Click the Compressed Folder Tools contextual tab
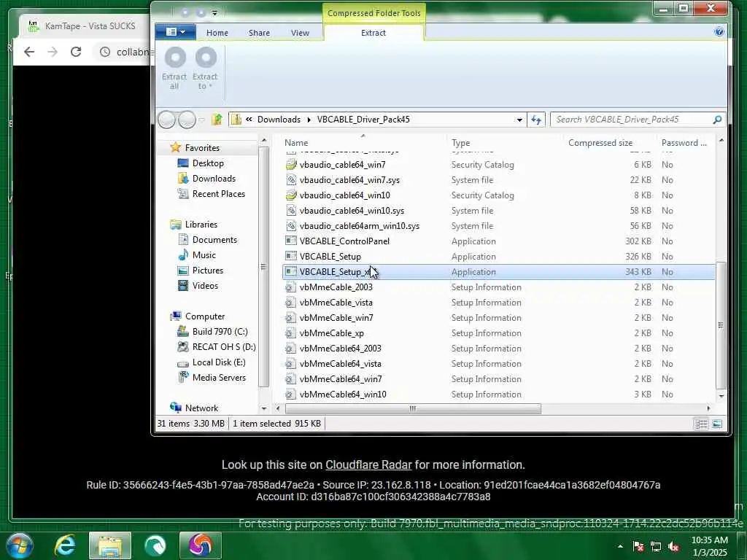The width and height of the screenshot is (747, 560). (374, 13)
